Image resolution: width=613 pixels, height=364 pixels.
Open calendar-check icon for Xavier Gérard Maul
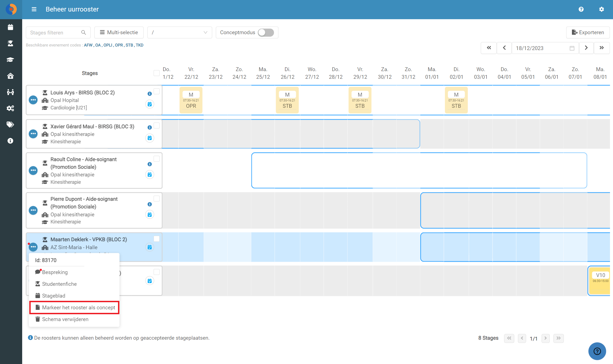149,138
